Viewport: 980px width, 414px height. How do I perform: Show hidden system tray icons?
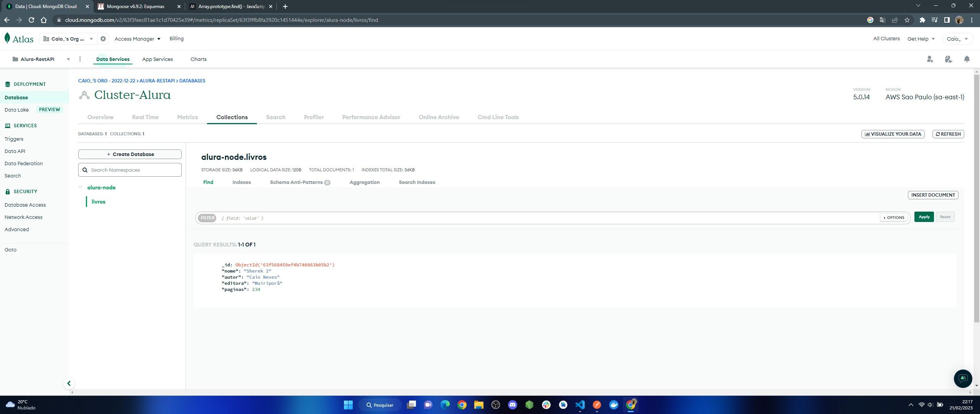coord(911,405)
